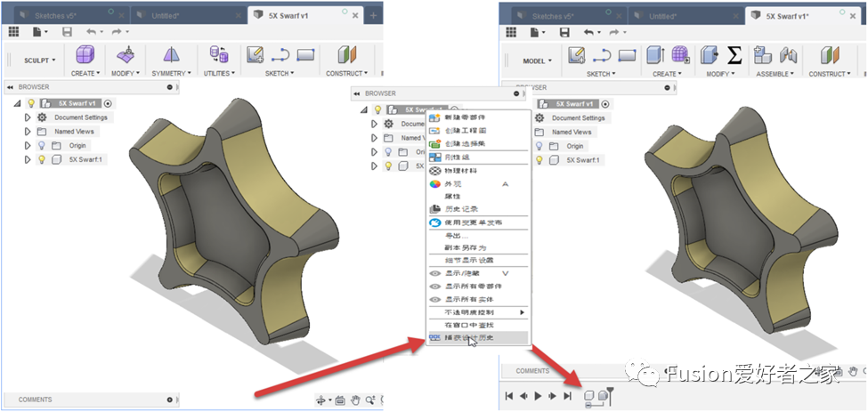
Task: Jump to timeline start in MODEL window
Action: click(x=508, y=396)
